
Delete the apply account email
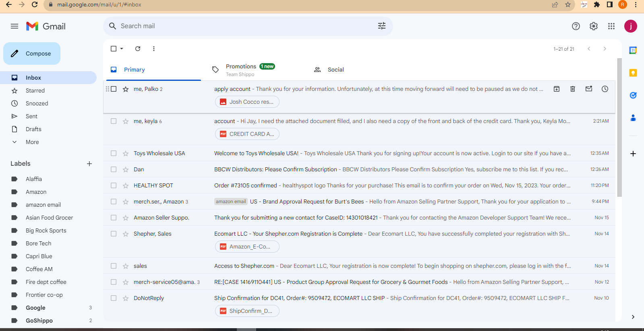pos(573,89)
